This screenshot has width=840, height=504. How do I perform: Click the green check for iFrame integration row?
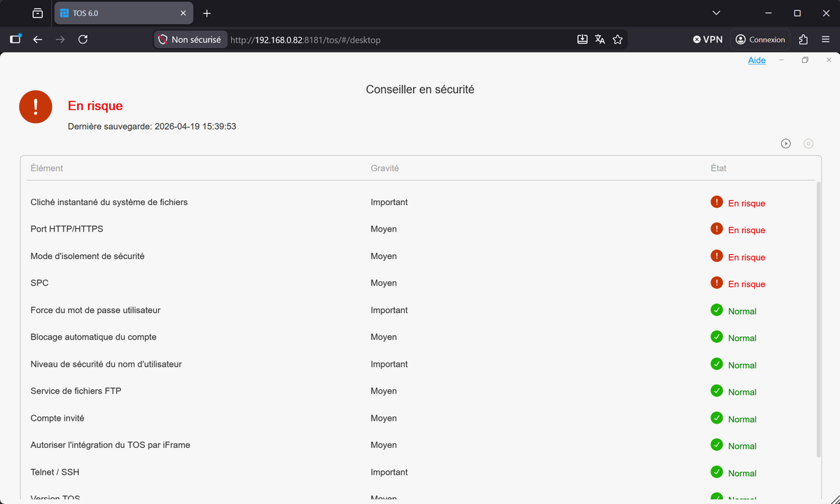(x=717, y=444)
